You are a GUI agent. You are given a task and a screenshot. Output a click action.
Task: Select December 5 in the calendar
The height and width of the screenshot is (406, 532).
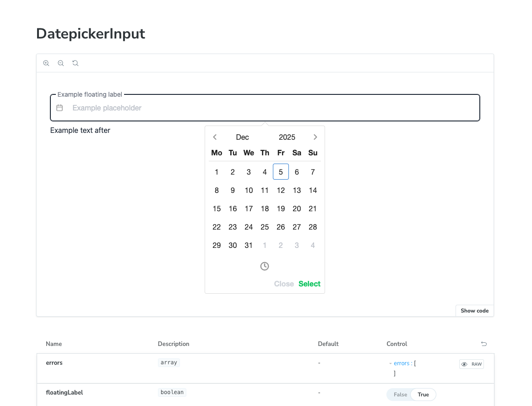[281, 172]
